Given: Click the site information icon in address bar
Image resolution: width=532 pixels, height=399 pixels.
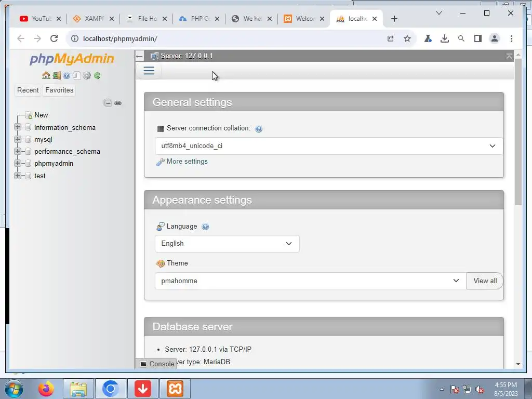Looking at the screenshot, I should click(75, 38).
